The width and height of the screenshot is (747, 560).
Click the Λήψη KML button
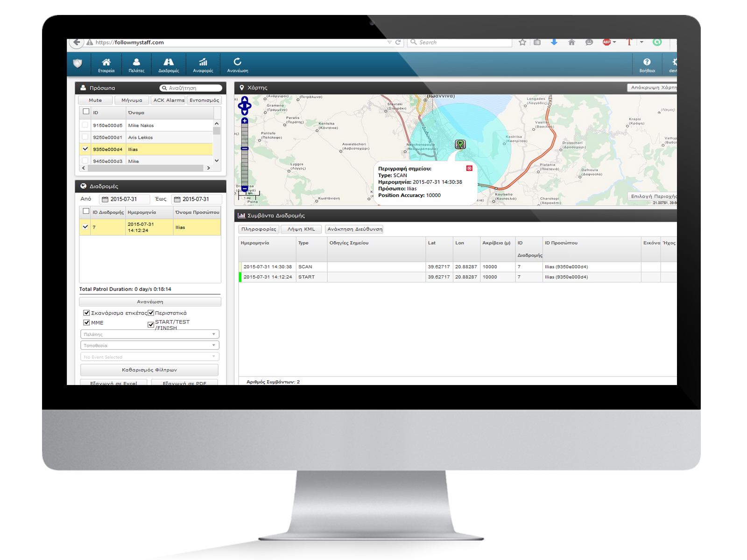pos(301,229)
